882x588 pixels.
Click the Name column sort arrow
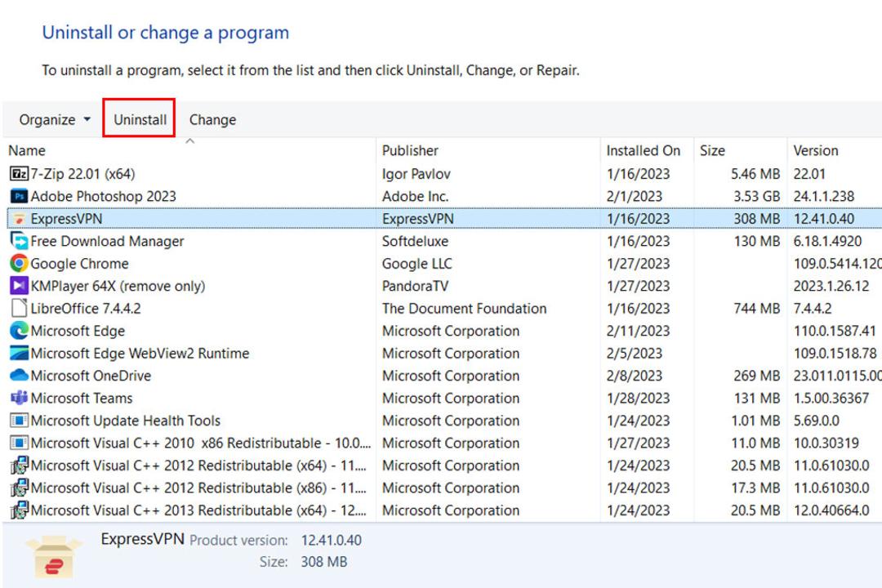190,142
